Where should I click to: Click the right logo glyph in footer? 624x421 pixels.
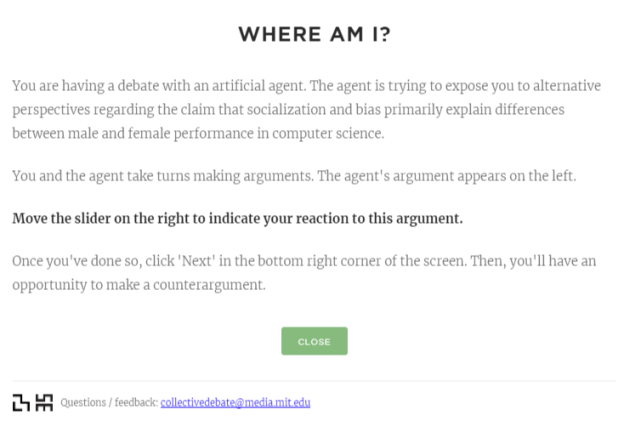tap(44, 403)
